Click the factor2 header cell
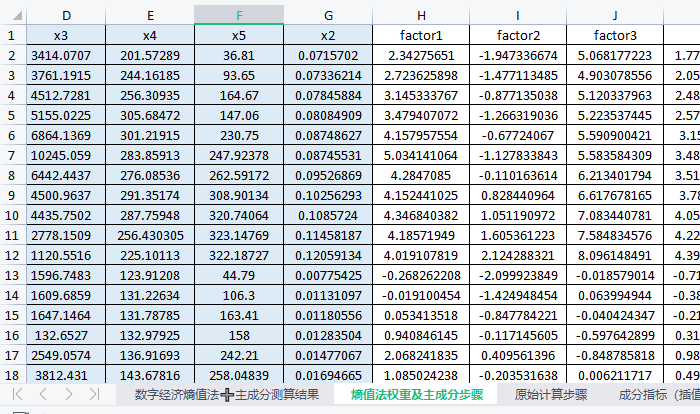The image size is (700, 414). 518,35
